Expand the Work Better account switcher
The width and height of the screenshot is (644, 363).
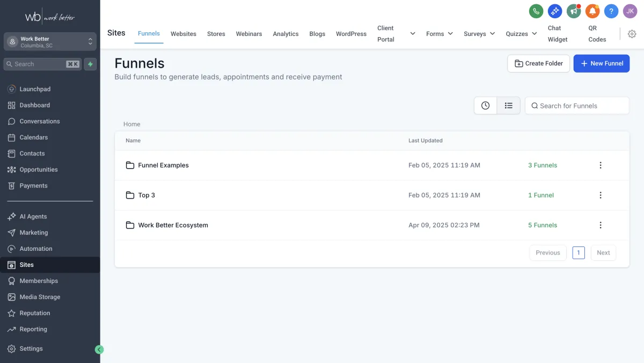click(50, 42)
